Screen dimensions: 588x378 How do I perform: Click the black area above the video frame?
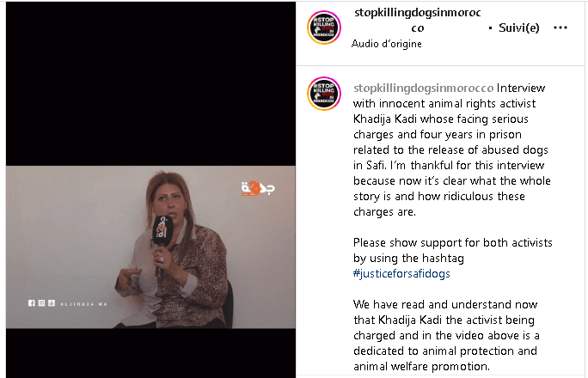point(150,84)
